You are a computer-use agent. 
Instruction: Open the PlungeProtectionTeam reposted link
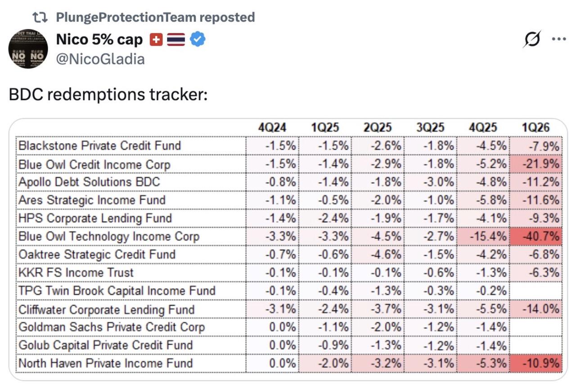155,18
